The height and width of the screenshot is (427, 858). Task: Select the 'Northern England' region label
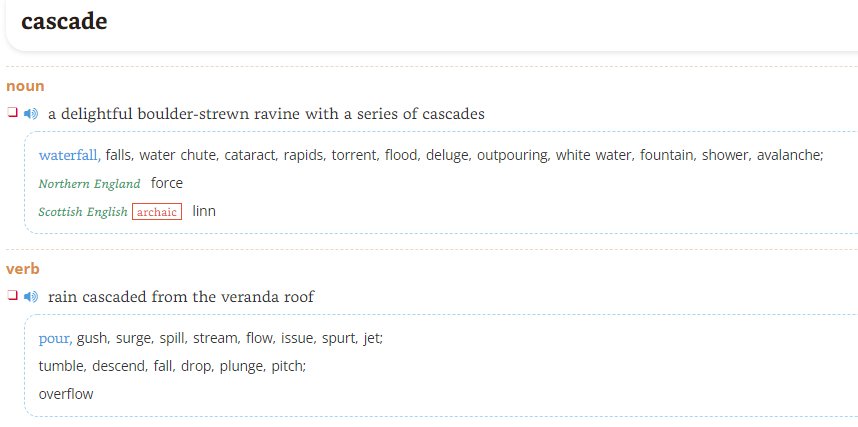[x=89, y=184]
